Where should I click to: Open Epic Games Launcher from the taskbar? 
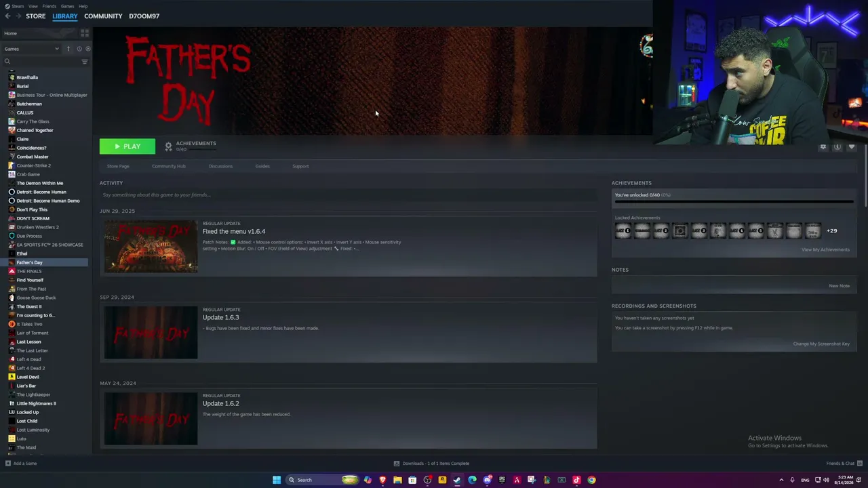pyautogui.click(x=502, y=480)
